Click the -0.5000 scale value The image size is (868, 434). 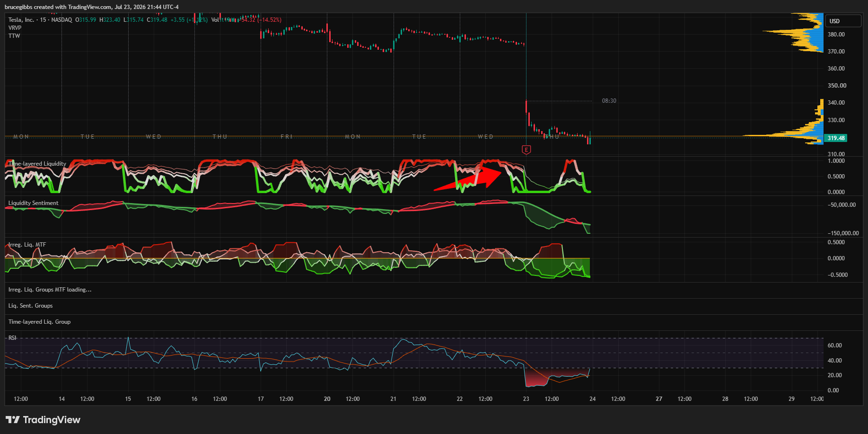[838, 275]
